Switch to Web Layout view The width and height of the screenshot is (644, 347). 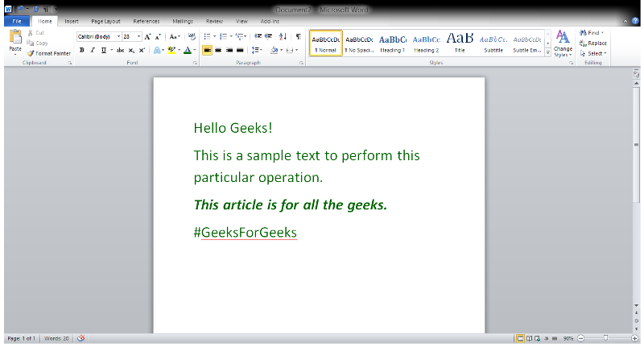(x=538, y=339)
